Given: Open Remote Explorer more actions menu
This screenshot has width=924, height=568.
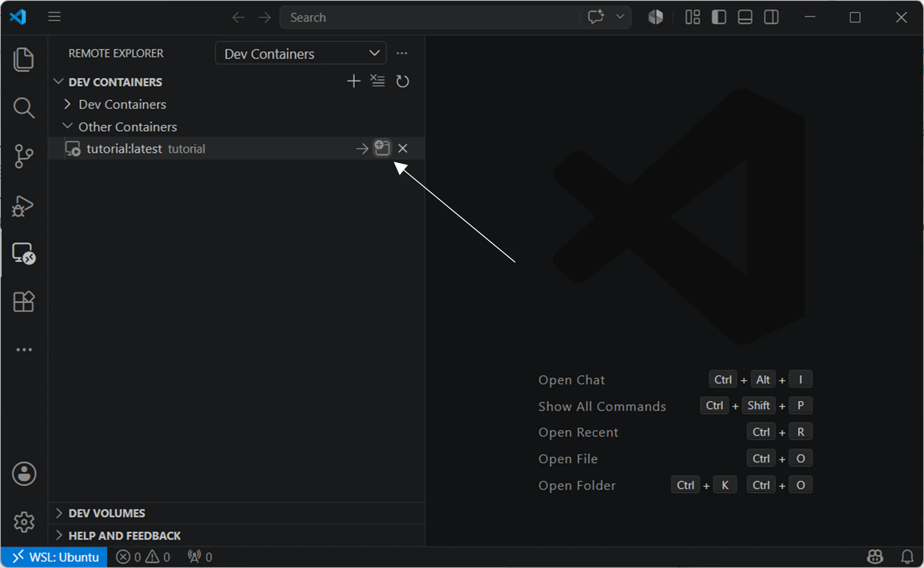Looking at the screenshot, I should click(402, 53).
